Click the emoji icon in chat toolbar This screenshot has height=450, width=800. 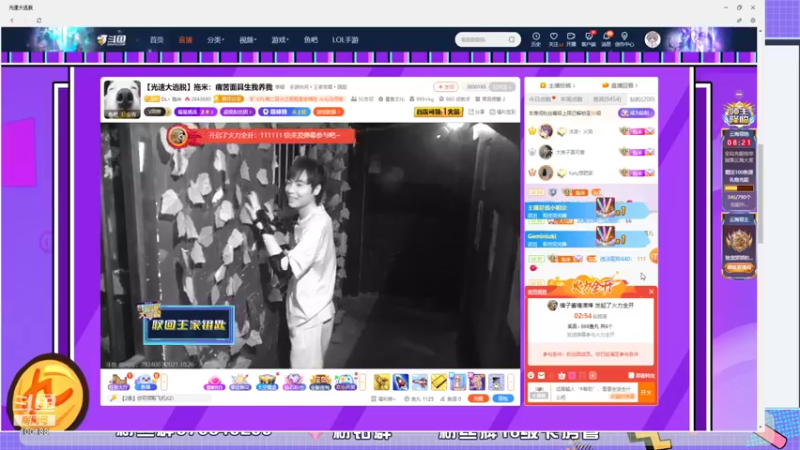(531, 376)
